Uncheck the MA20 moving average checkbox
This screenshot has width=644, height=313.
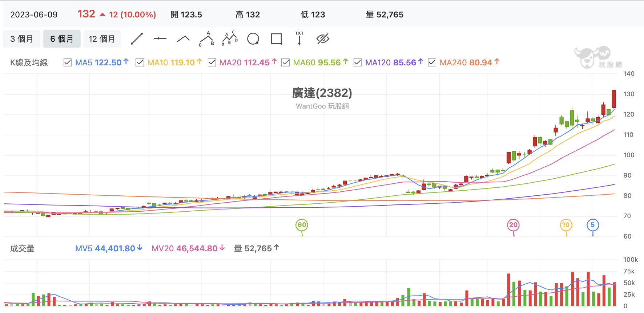[212, 62]
